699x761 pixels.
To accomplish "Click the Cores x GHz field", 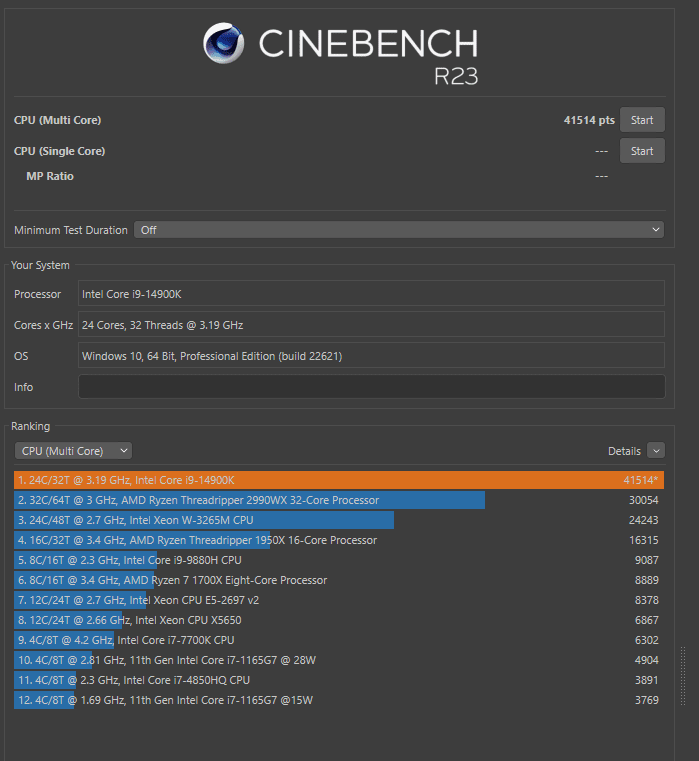I will 371,325.
